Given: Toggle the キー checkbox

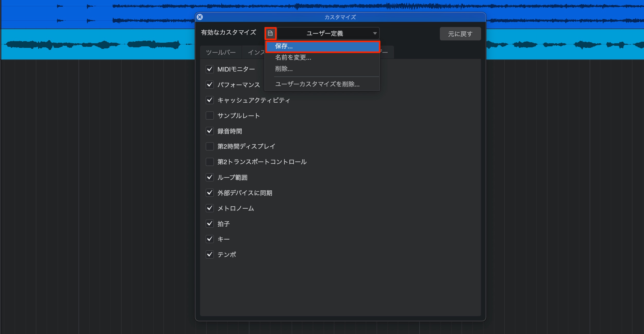Looking at the screenshot, I should pyautogui.click(x=210, y=239).
